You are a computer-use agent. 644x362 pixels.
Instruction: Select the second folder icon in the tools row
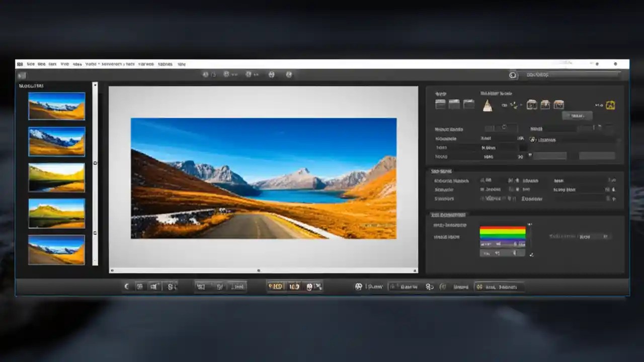(x=453, y=105)
